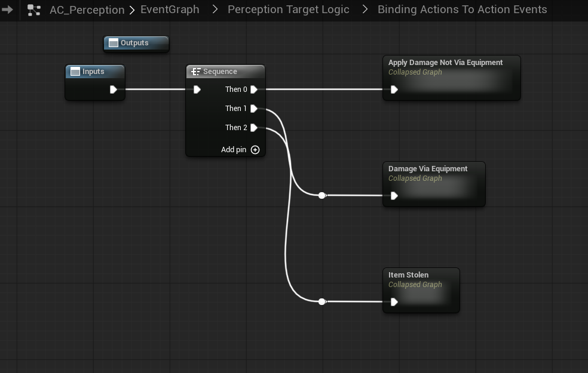
Task: Click the Sequence node input execution pin
Action: pos(197,90)
